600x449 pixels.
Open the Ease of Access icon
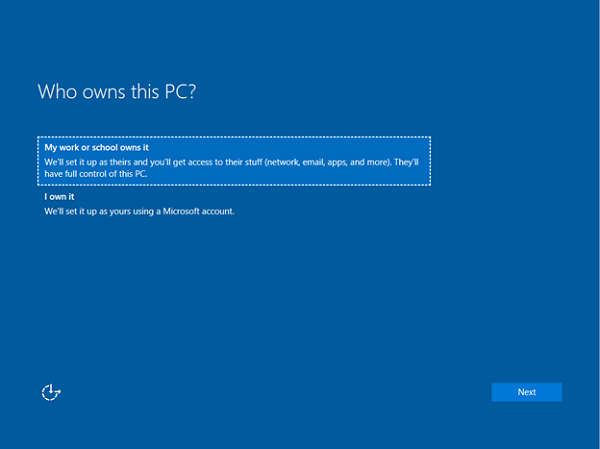tap(51, 392)
